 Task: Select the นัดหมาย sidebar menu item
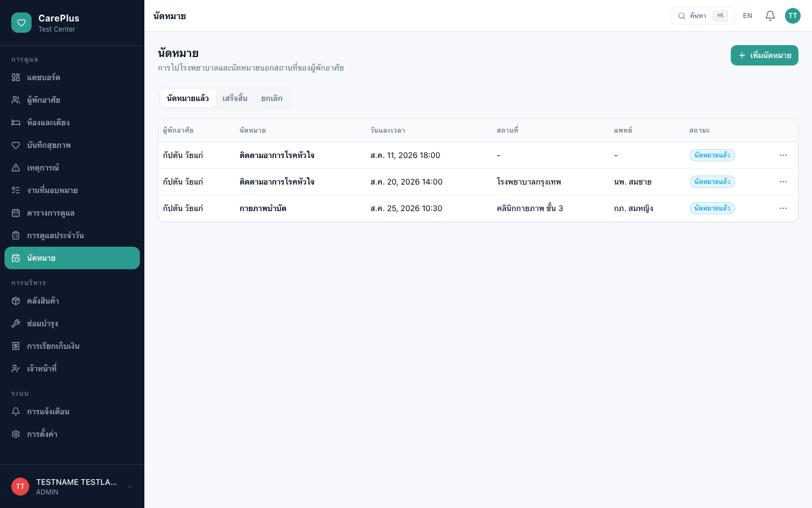(x=72, y=258)
